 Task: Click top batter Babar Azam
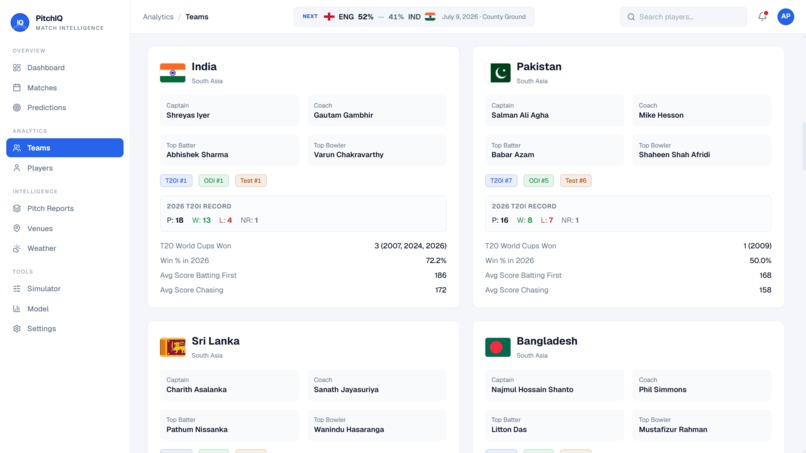pyautogui.click(x=512, y=155)
